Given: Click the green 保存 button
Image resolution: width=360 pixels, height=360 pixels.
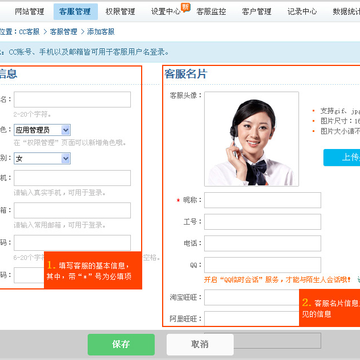Looking at the screenshot, I should pyautogui.click(x=121, y=345).
